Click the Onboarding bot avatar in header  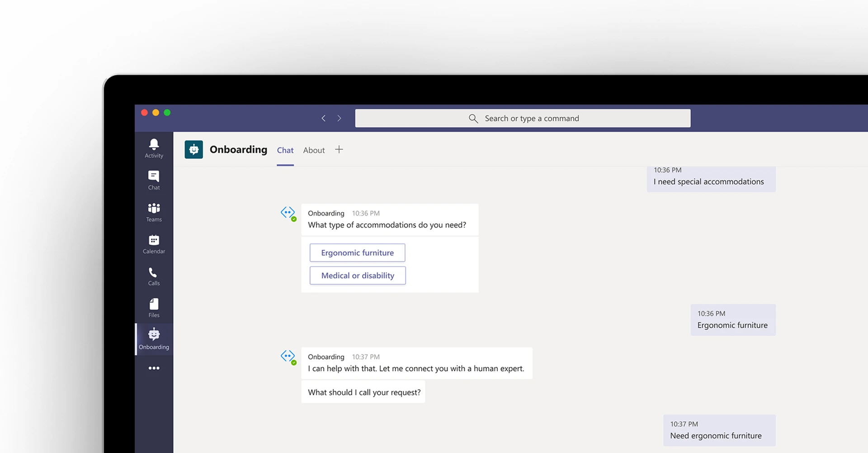point(194,149)
